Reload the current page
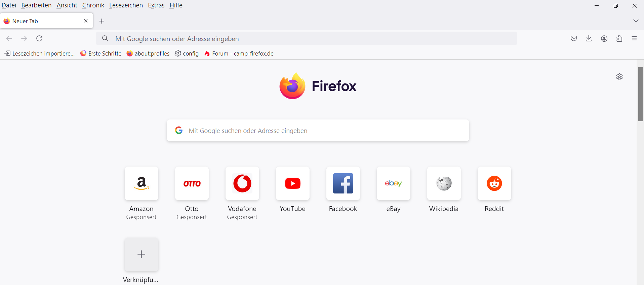 point(39,38)
